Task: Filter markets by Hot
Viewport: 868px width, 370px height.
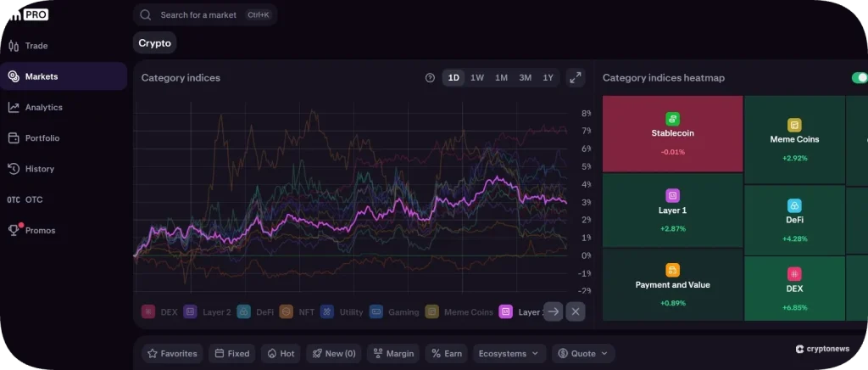Action: 281,353
